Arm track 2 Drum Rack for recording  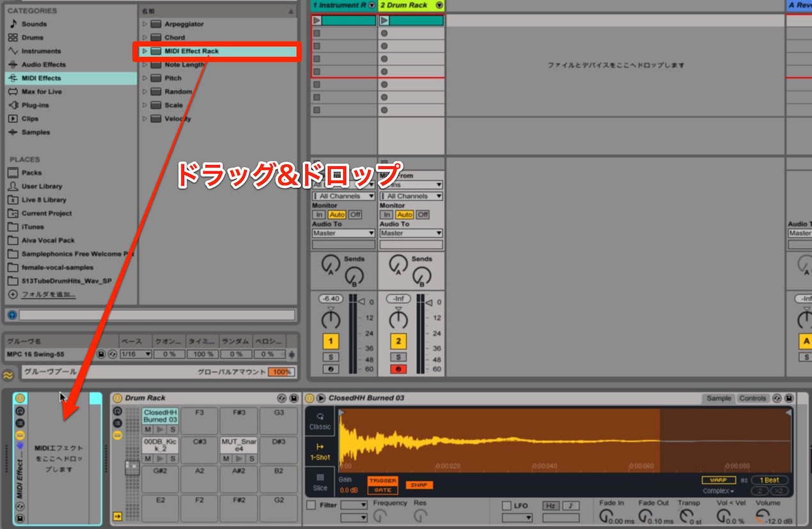398,369
